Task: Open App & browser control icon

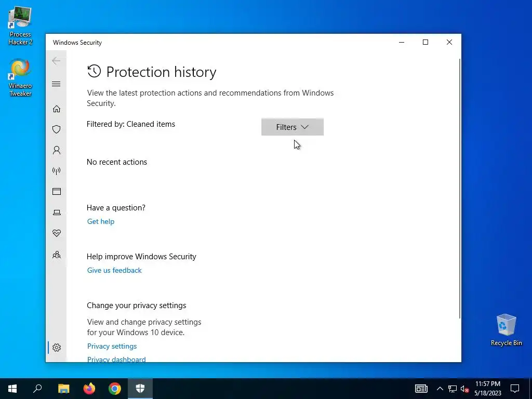Action: coord(56,192)
